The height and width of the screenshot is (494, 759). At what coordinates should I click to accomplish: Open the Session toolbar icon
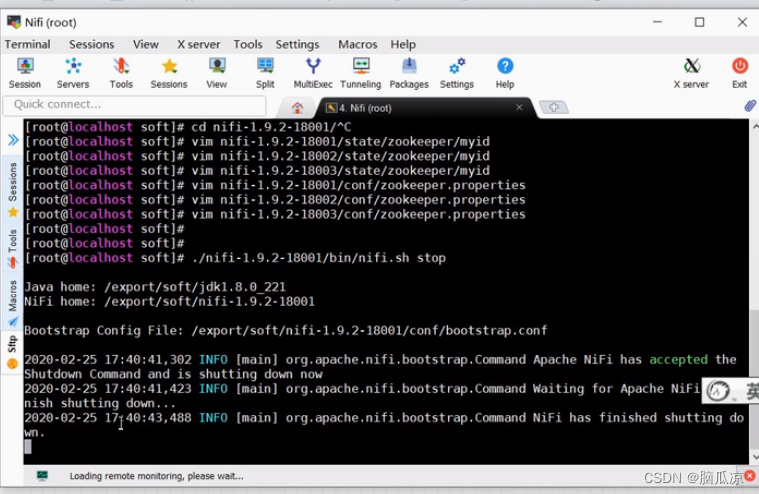coord(25,73)
